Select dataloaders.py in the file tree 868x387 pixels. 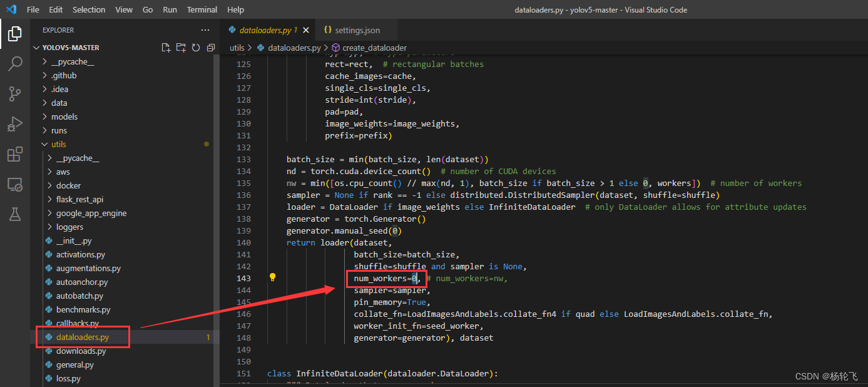83,337
